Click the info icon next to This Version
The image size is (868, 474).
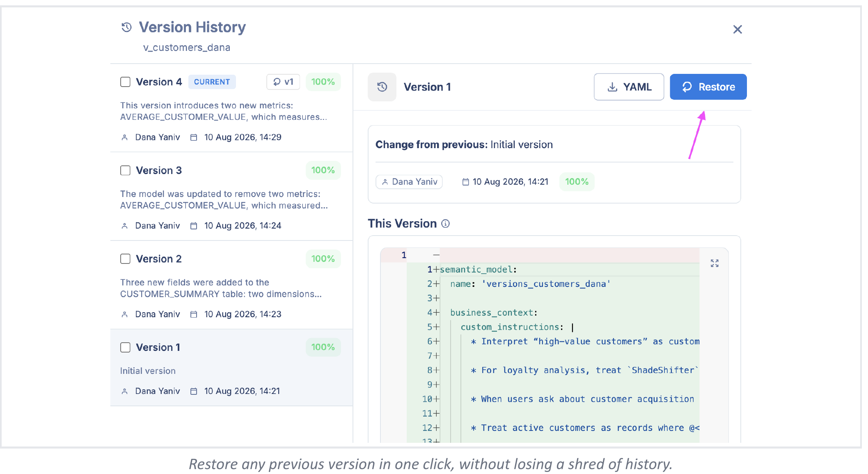click(445, 224)
